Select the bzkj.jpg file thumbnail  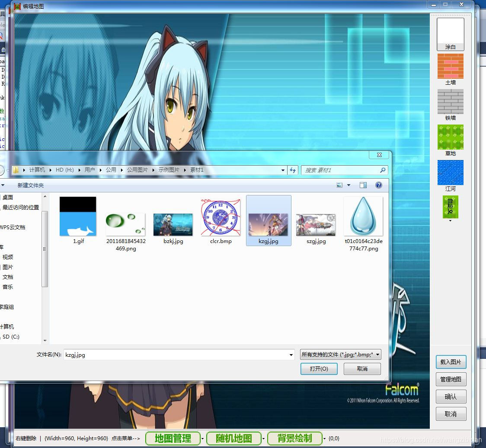173,228
